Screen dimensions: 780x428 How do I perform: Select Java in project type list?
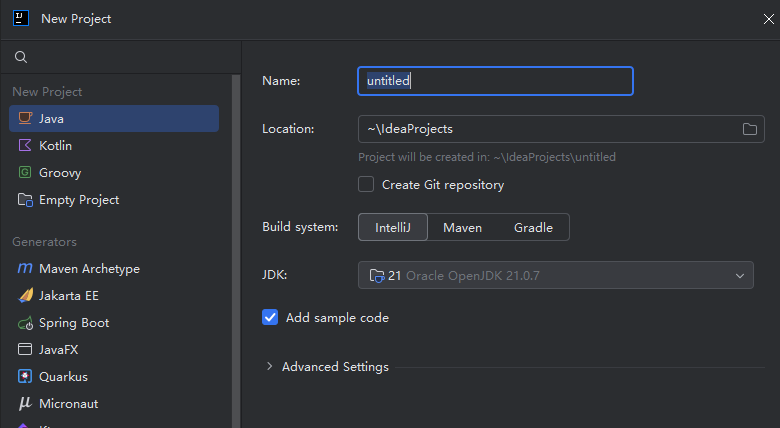tap(114, 118)
